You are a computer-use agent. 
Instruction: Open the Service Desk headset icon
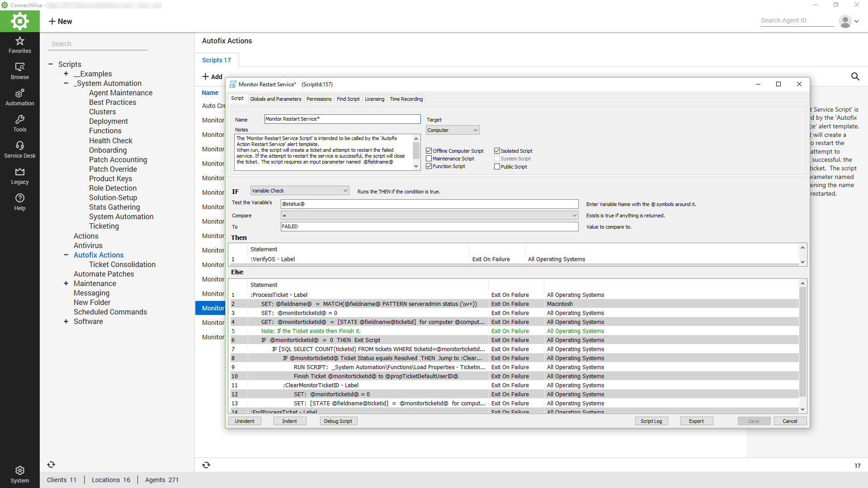coord(20,146)
